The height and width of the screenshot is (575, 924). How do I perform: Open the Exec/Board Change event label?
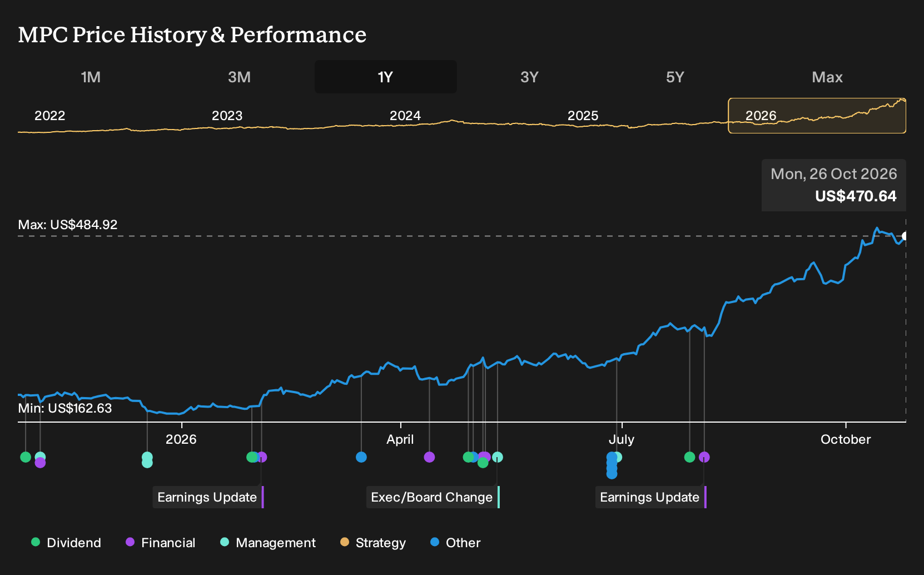[x=433, y=497]
